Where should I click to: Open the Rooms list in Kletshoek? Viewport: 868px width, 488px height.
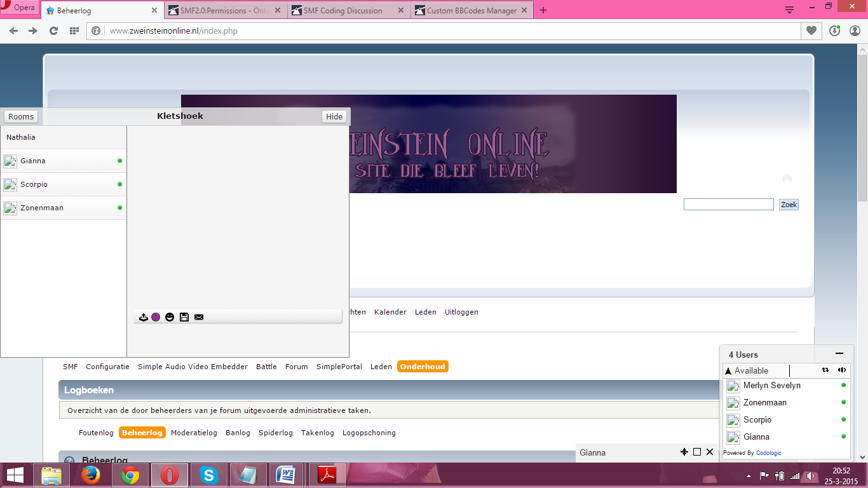(x=21, y=116)
